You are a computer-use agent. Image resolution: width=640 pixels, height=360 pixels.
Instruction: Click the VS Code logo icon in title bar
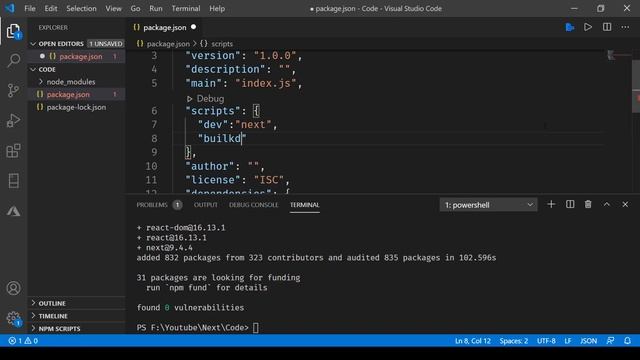point(10,8)
